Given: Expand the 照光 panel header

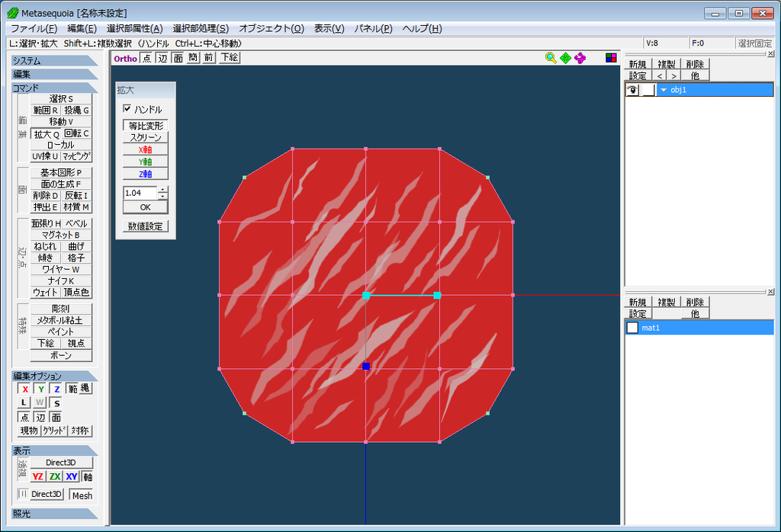Looking at the screenshot, I should coord(55,513).
